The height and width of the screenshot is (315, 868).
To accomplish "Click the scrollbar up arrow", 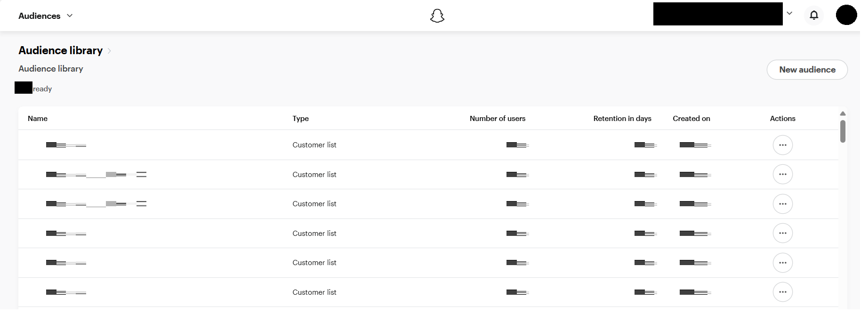I will click(x=843, y=113).
